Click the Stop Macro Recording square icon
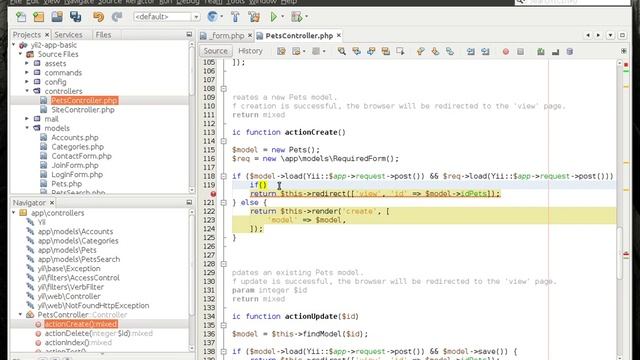The height and width of the screenshot is (360, 640). 520,51
